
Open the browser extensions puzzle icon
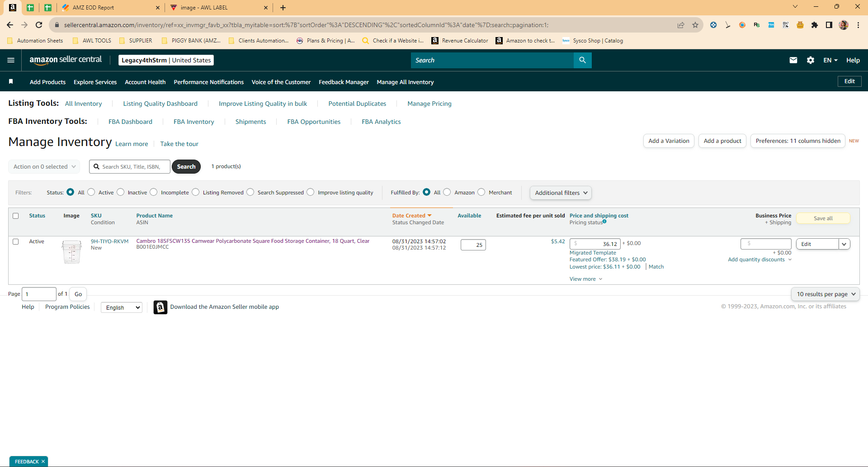pos(814,25)
